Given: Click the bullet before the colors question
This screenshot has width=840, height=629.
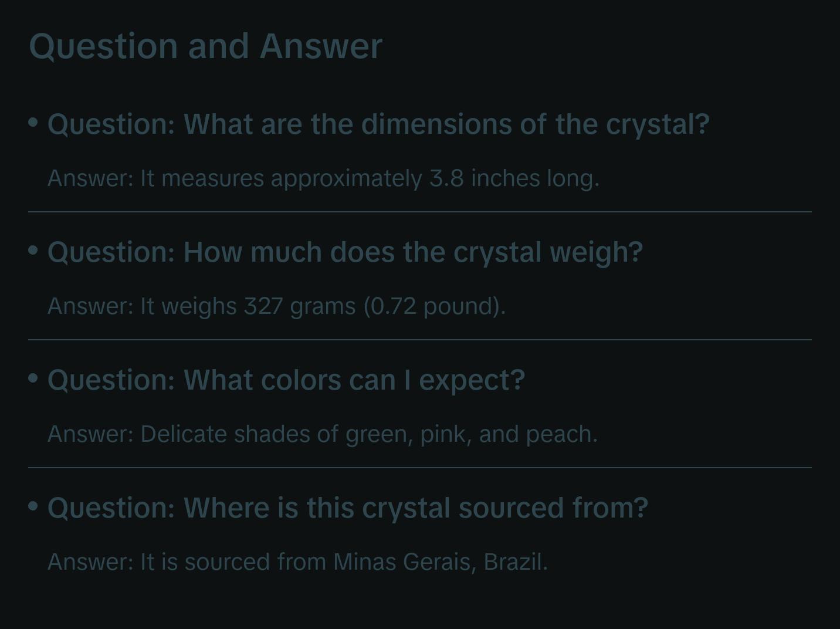Looking at the screenshot, I should coord(33,378).
